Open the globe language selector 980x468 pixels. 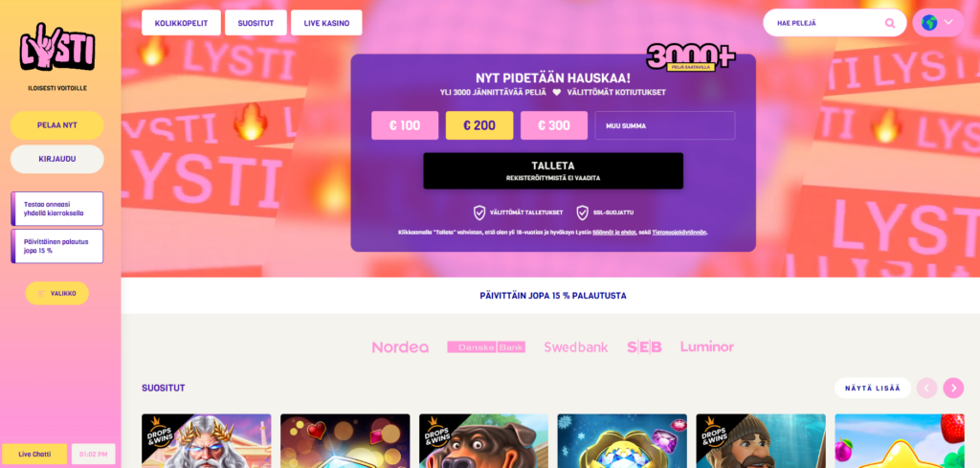point(938,23)
